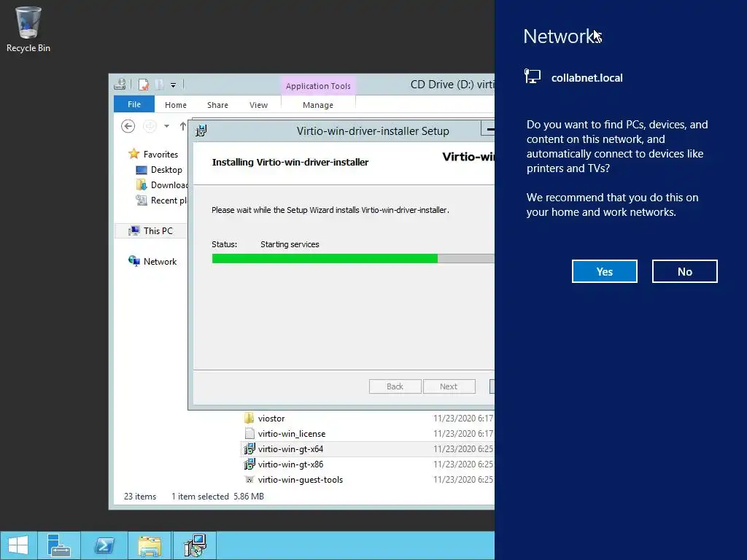The width and height of the screenshot is (747, 560).
Task: Click the Desktop folder icon
Action: 142,169
